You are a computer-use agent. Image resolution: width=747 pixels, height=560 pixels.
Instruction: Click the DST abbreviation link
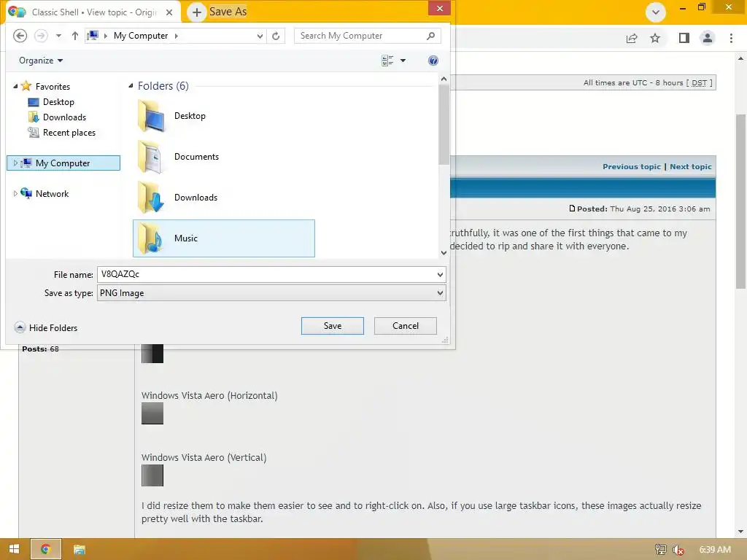point(699,83)
